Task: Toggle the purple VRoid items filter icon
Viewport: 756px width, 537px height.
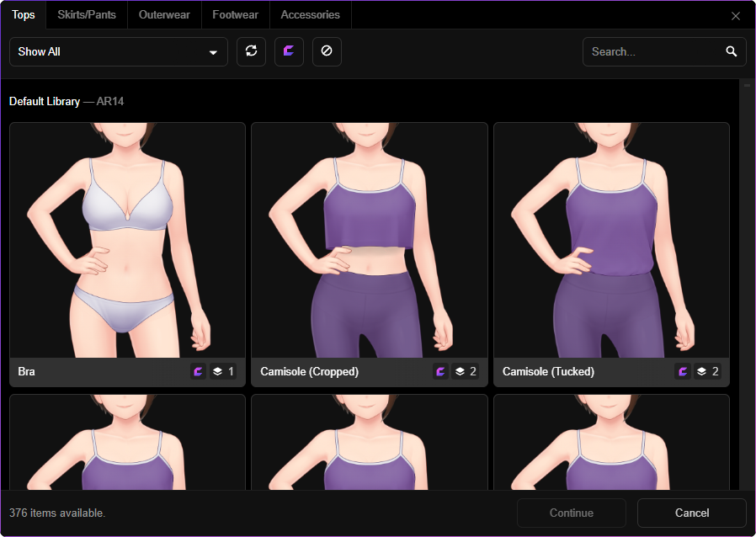Action: pyautogui.click(x=289, y=51)
